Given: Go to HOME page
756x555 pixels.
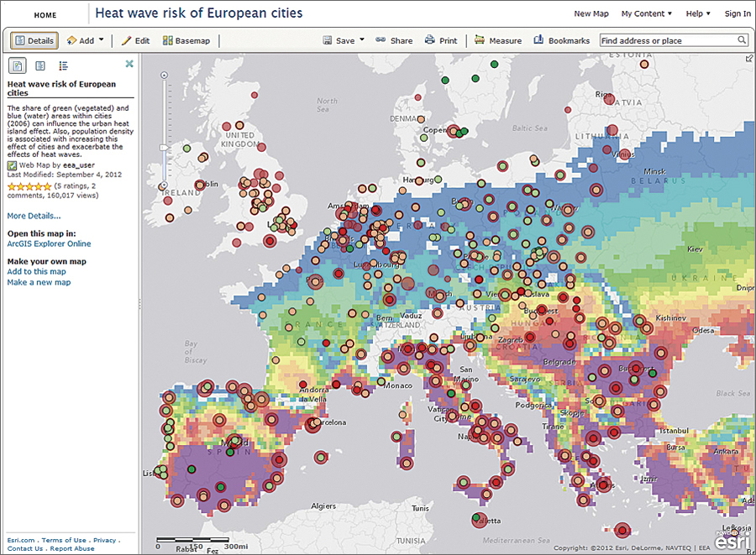Looking at the screenshot, I should point(45,15).
